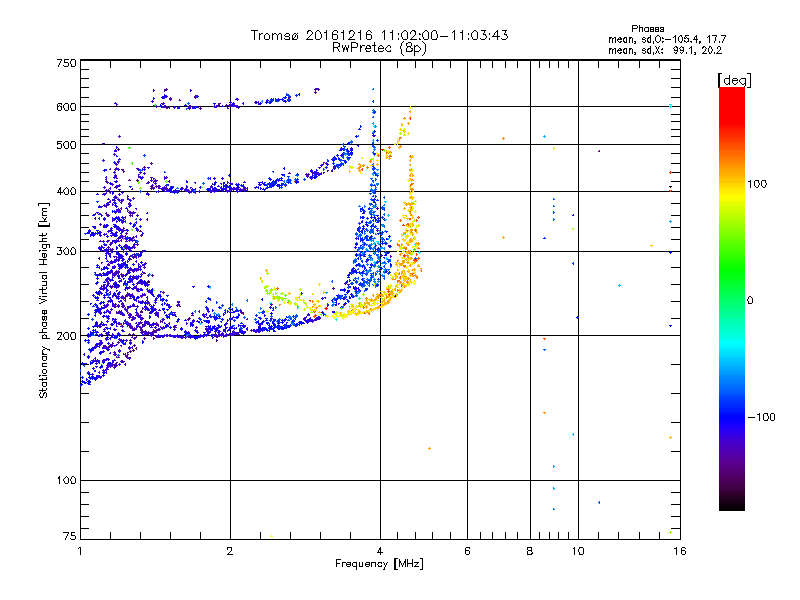Click the colorbar tick label '100'
Image resolution: width=800 pixels, height=600 pixels.
coord(757,184)
